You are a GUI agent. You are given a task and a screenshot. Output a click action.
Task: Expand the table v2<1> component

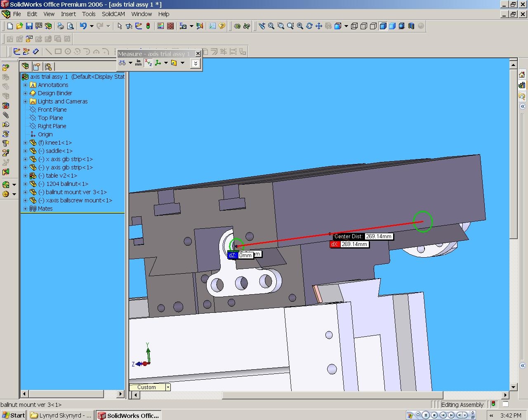(25, 176)
